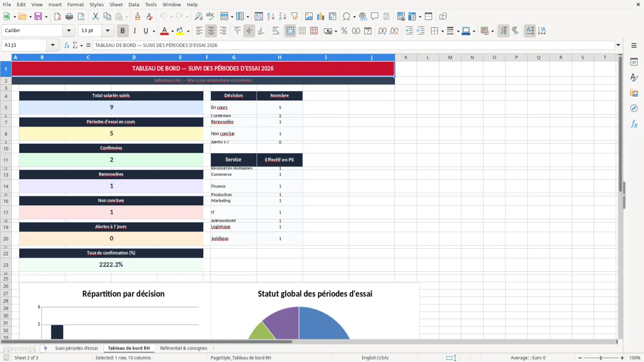Switch to Référentiel & consignes sheet tab
This screenshot has height=362, width=644.
click(184, 348)
